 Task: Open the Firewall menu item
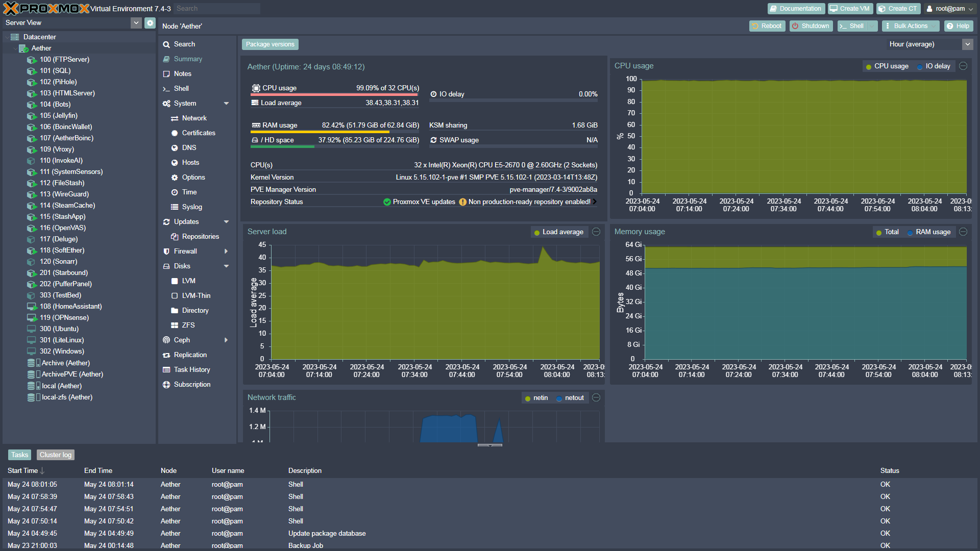(185, 252)
